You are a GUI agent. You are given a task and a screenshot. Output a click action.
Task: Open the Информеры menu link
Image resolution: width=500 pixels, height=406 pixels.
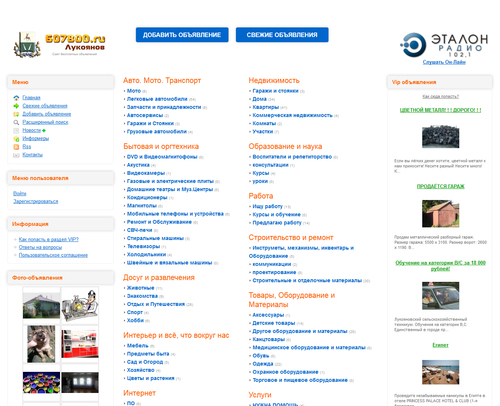(36, 139)
